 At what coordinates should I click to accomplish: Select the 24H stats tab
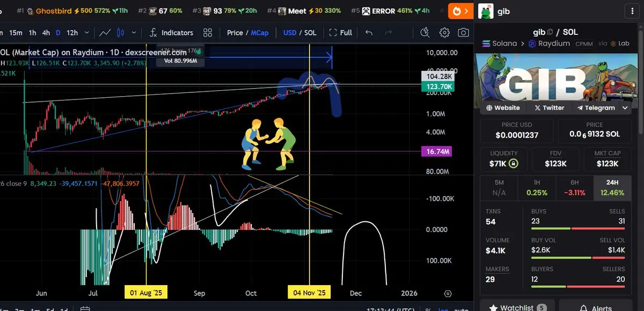pyautogui.click(x=613, y=187)
